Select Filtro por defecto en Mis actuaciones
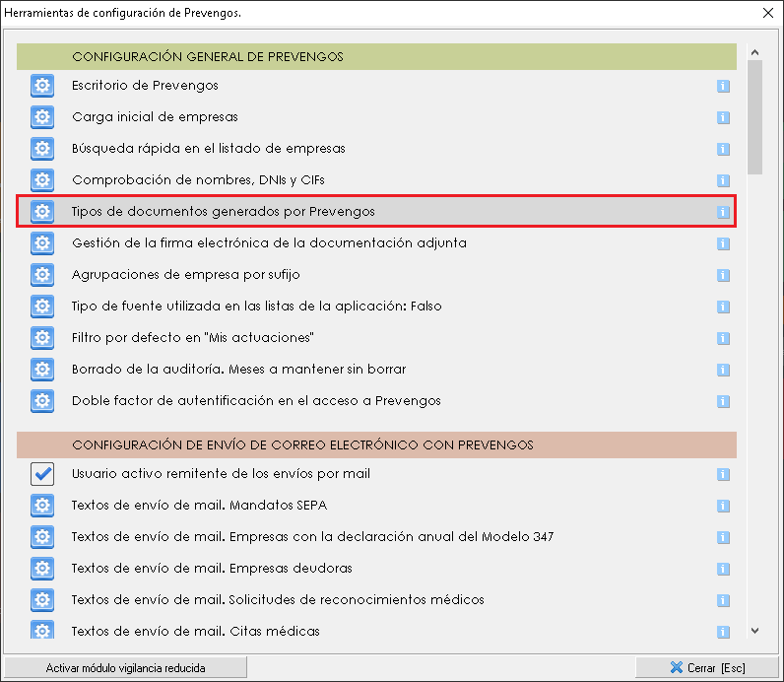Image resolution: width=784 pixels, height=682 pixels. click(x=192, y=338)
